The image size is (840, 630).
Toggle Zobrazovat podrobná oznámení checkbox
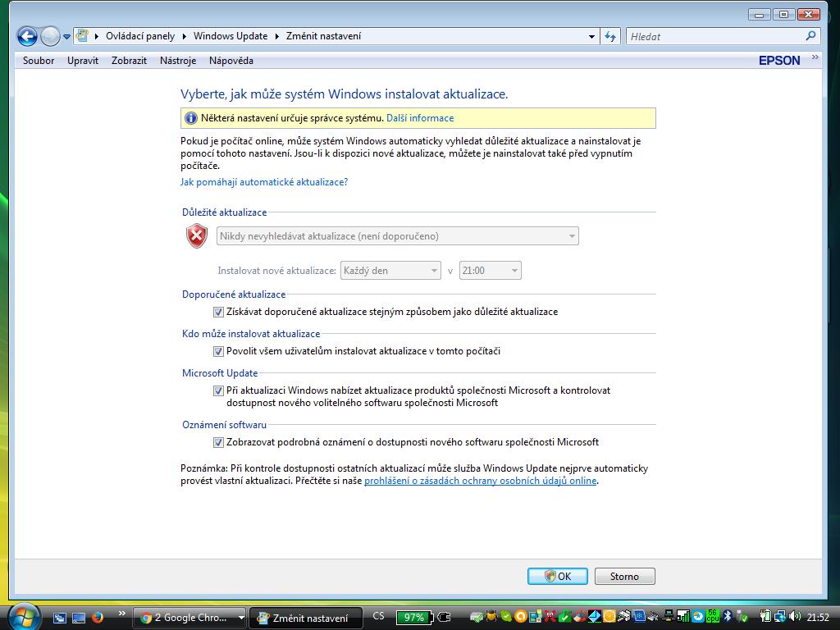click(218, 442)
